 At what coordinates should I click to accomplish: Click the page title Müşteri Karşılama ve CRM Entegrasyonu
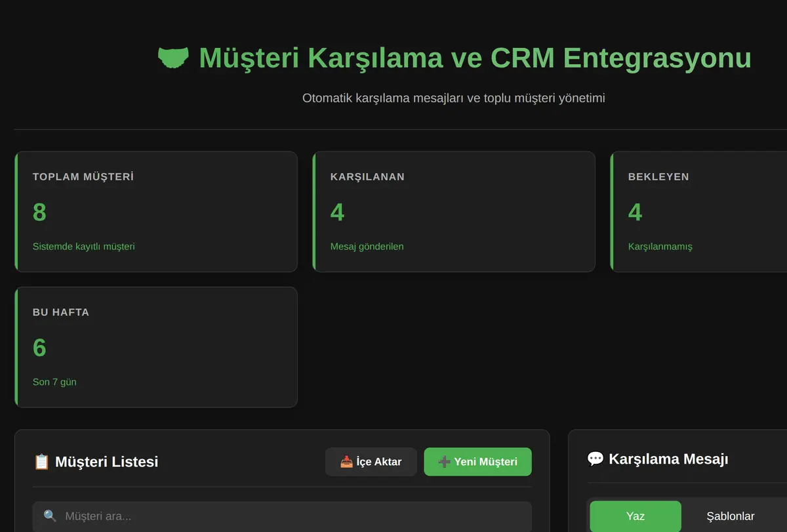[x=475, y=58]
